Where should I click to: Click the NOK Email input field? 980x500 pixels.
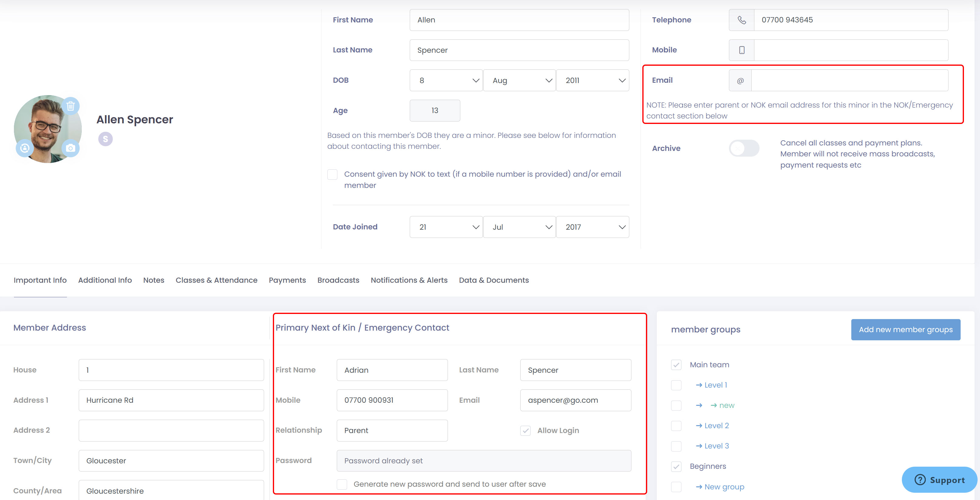coord(575,400)
